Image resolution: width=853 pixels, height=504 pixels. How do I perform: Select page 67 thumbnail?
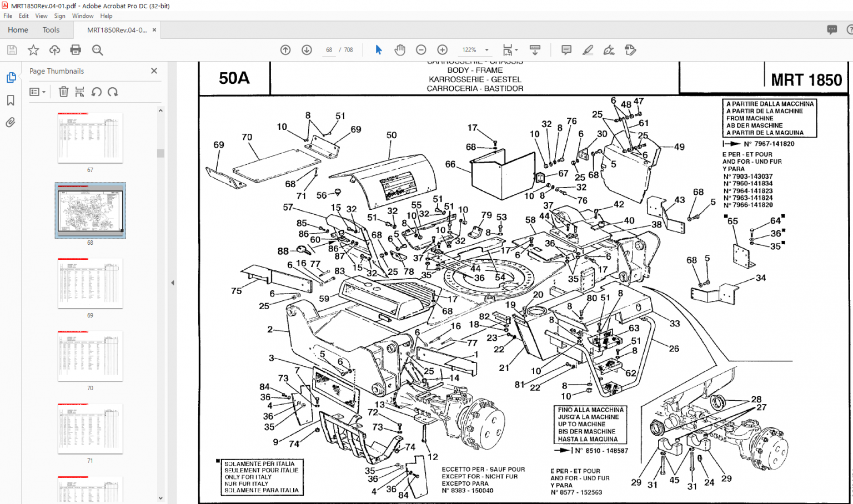tap(90, 138)
